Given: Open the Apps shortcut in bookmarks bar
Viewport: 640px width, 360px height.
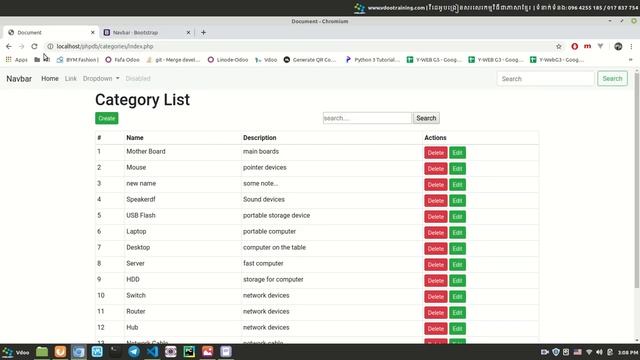Looking at the screenshot, I should (x=16, y=60).
